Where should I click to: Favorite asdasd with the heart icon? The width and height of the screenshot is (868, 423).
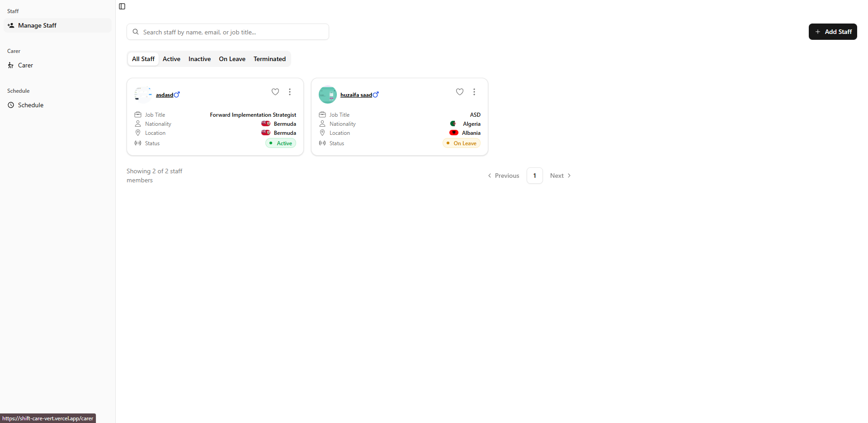click(x=275, y=92)
